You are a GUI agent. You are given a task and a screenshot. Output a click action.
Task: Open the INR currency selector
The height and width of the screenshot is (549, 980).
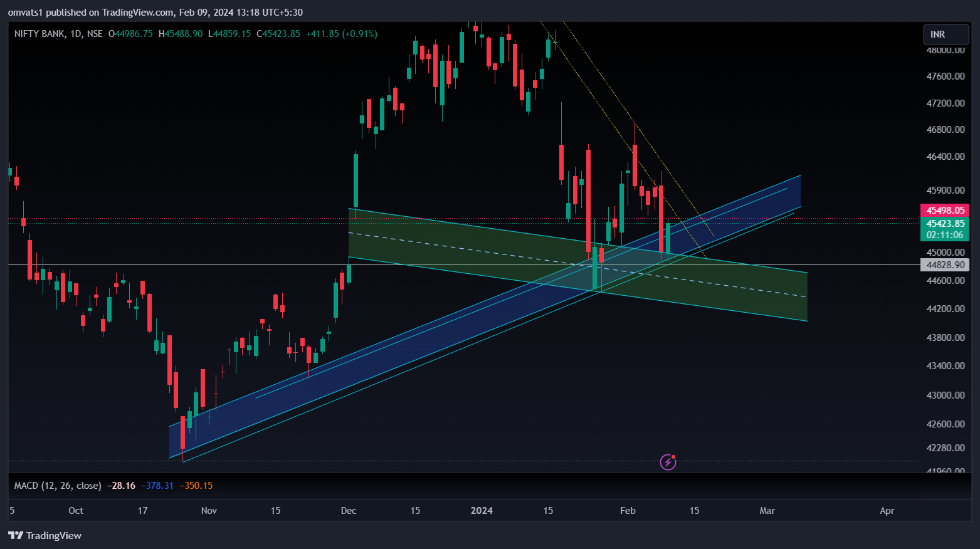pos(946,34)
